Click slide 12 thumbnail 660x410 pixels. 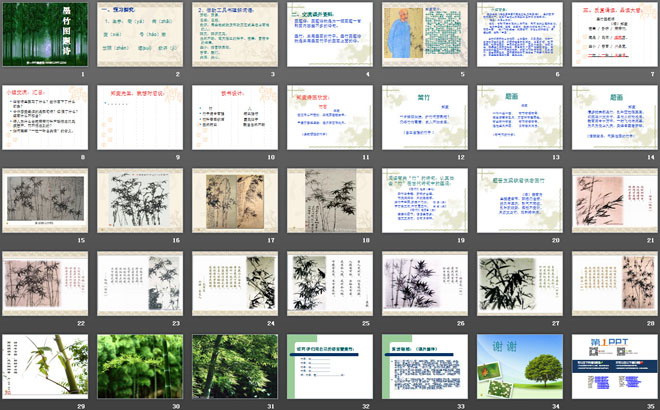[425, 117]
